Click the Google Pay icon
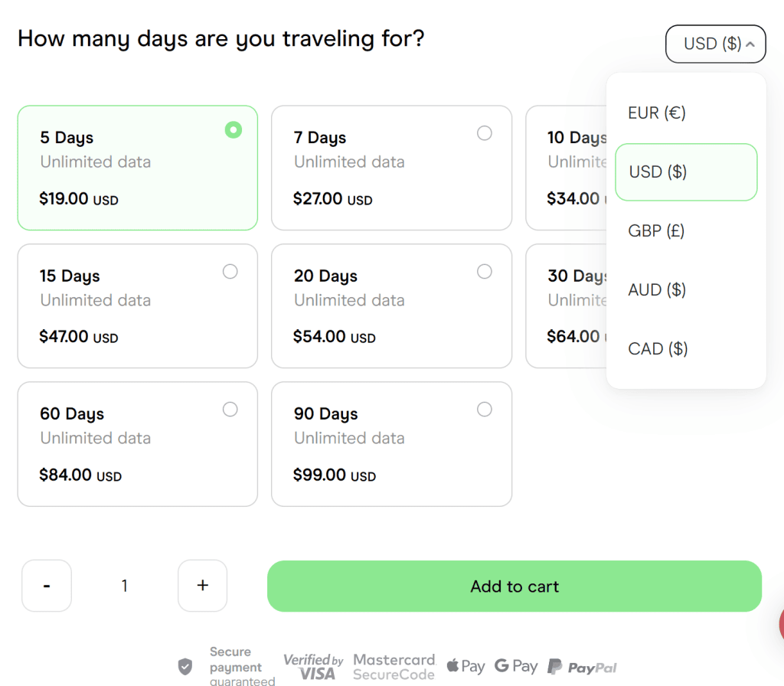This screenshot has height=686, width=784. click(516, 667)
